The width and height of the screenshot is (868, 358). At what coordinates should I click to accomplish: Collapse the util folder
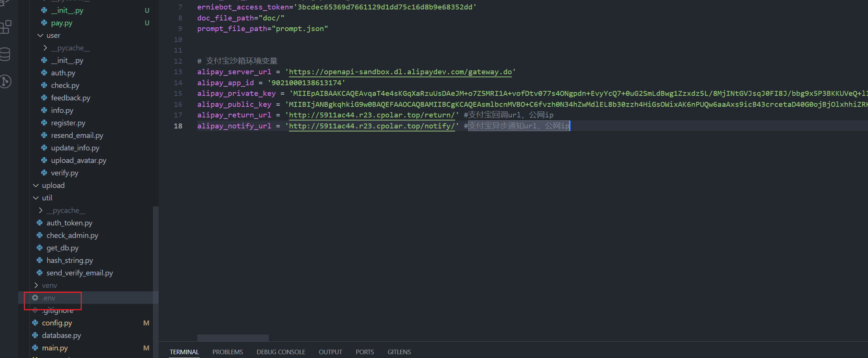click(36, 198)
